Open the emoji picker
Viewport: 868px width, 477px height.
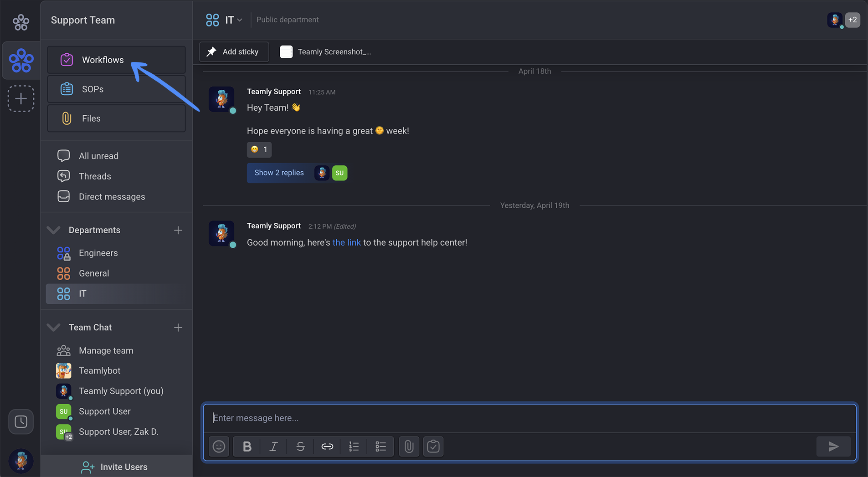219,446
